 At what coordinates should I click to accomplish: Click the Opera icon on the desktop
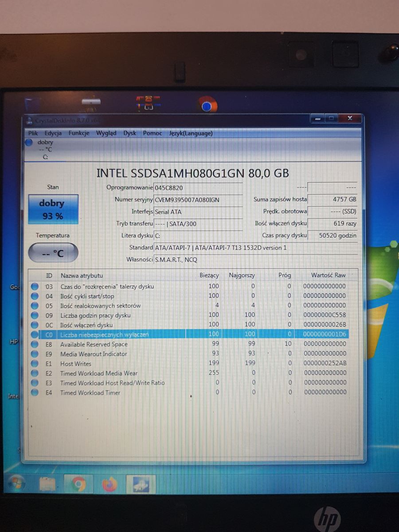click(x=207, y=105)
